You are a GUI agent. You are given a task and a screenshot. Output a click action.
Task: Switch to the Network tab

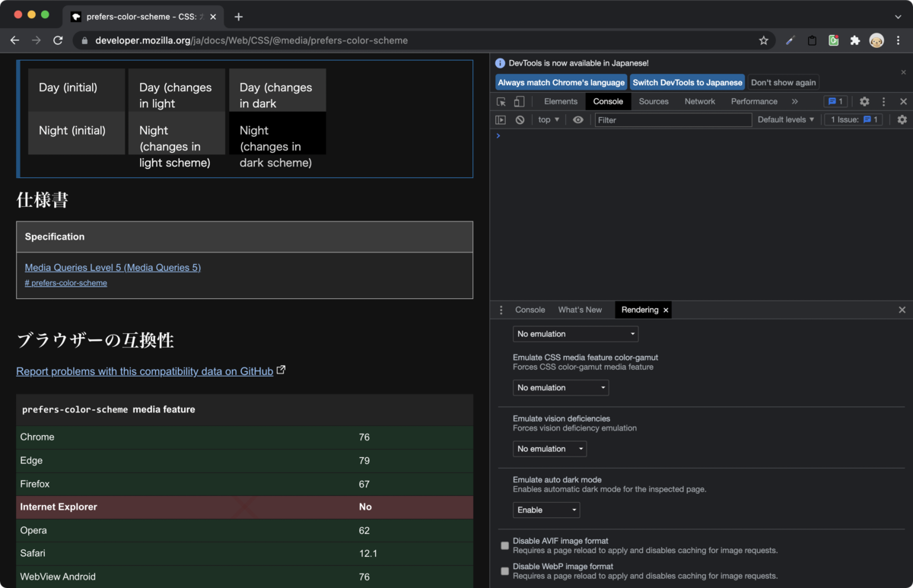coord(699,101)
